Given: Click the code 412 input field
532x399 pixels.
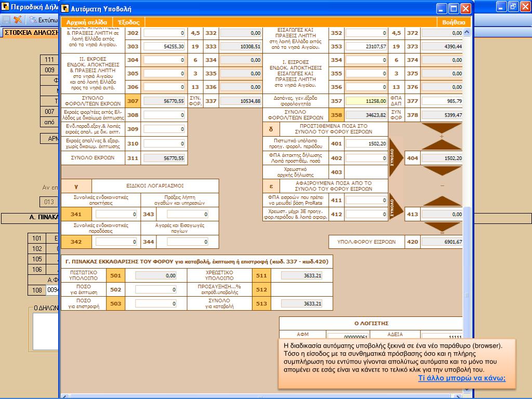Looking at the screenshot, I should point(366,215).
